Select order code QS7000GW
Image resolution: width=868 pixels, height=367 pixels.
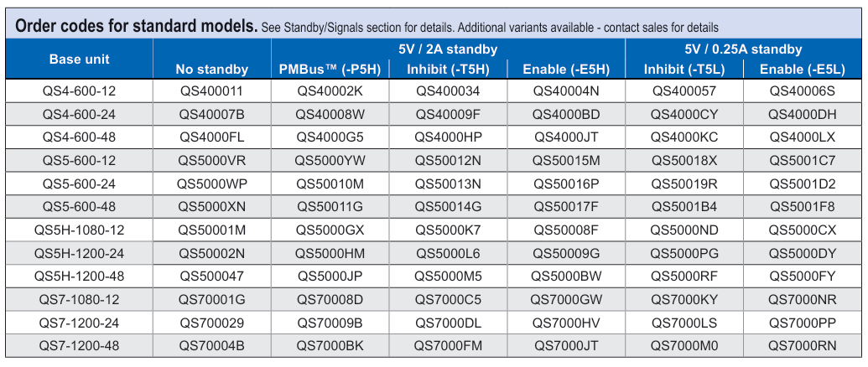tap(566, 300)
